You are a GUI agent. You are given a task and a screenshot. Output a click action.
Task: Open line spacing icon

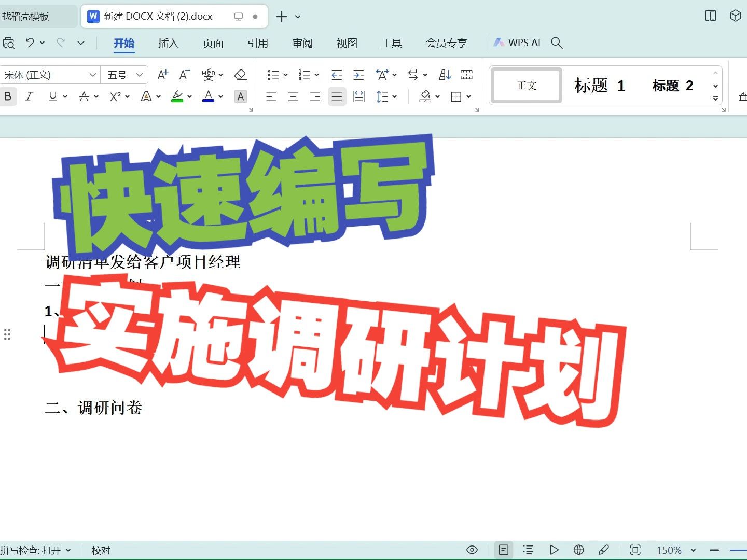click(x=382, y=97)
